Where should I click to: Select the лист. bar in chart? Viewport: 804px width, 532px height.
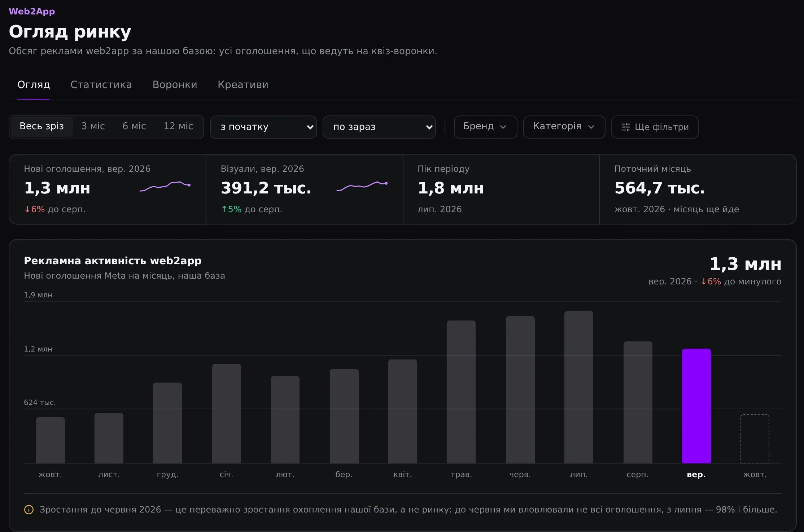pyautogui.click(x=109, y=438)
